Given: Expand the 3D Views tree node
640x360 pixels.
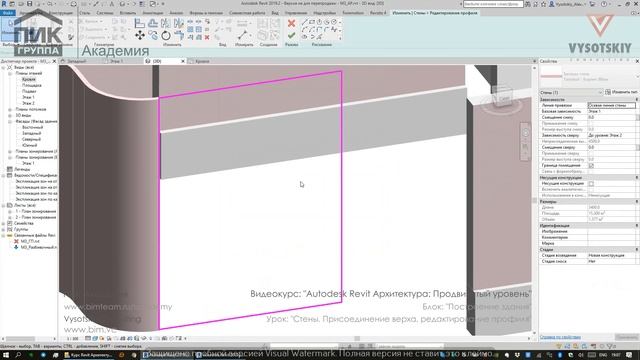Looking at the screenshot, I should tap(10, 116).
